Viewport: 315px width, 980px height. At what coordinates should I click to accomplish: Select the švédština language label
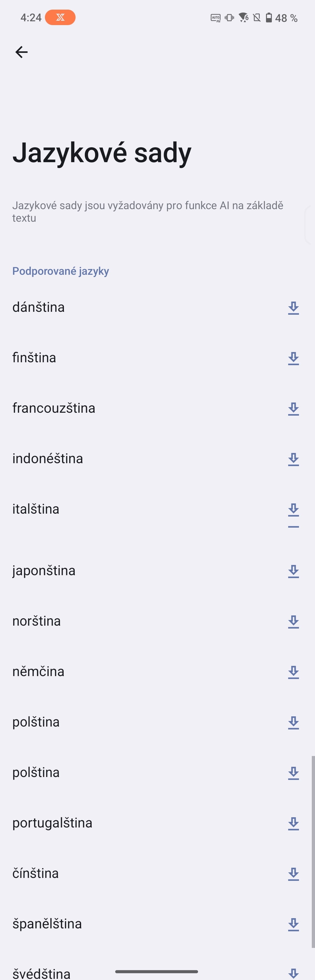point(41,973)
